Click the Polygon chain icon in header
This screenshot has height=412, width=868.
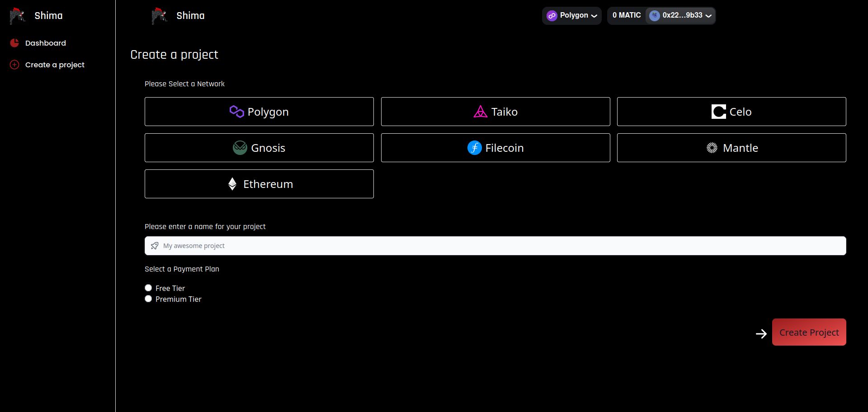tap(552, 16)
